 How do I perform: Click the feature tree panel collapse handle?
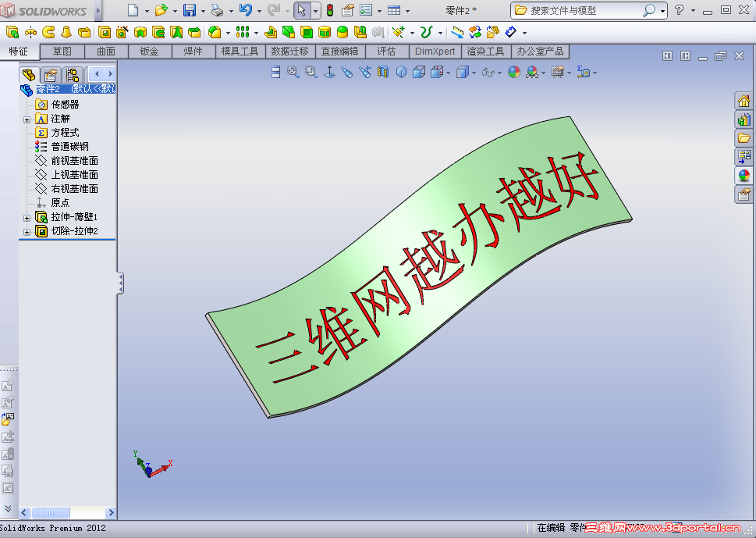pos(120,283)
